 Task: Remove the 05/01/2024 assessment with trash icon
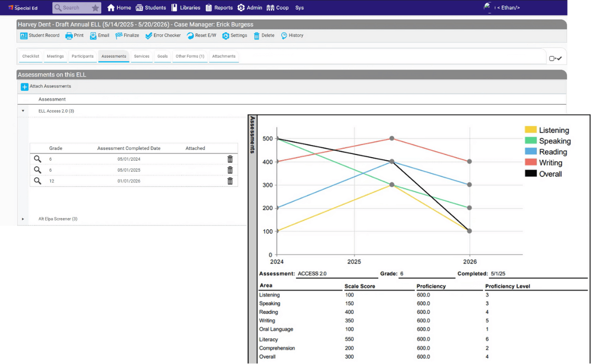(230, 159)
